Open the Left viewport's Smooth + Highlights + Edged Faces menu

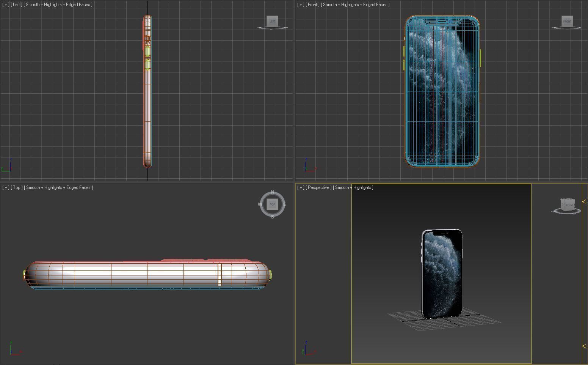pyautogui.click(x=58, y=5)
